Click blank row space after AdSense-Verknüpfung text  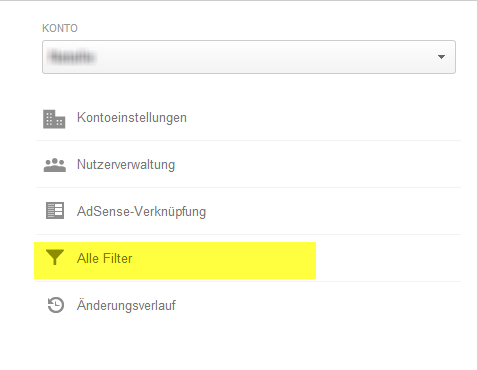click(x=333, y=212)
